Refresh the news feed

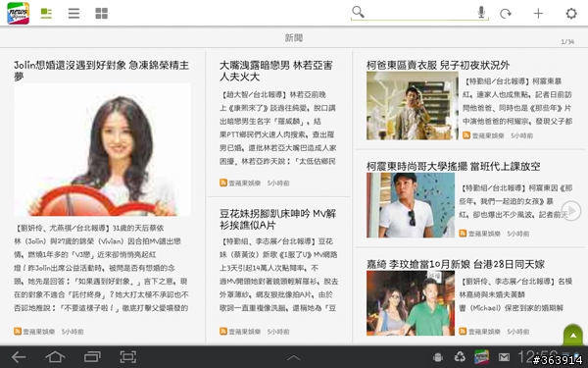point(506,14)
